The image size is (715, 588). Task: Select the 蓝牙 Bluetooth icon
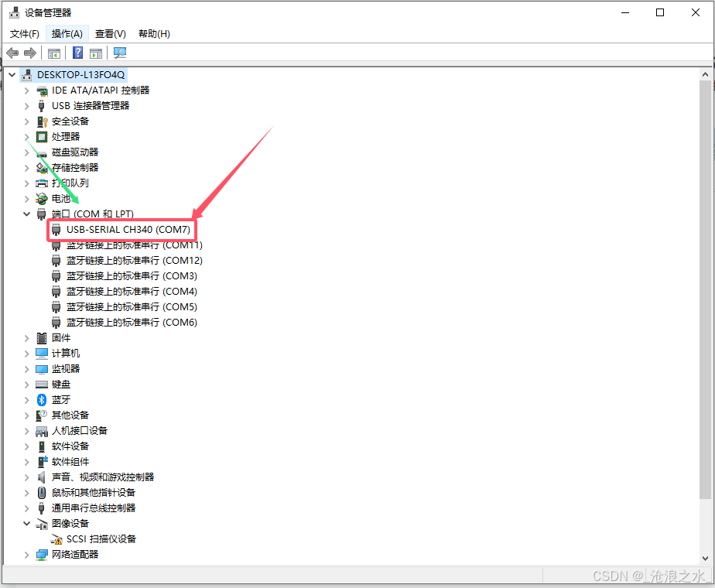point(42,400)
